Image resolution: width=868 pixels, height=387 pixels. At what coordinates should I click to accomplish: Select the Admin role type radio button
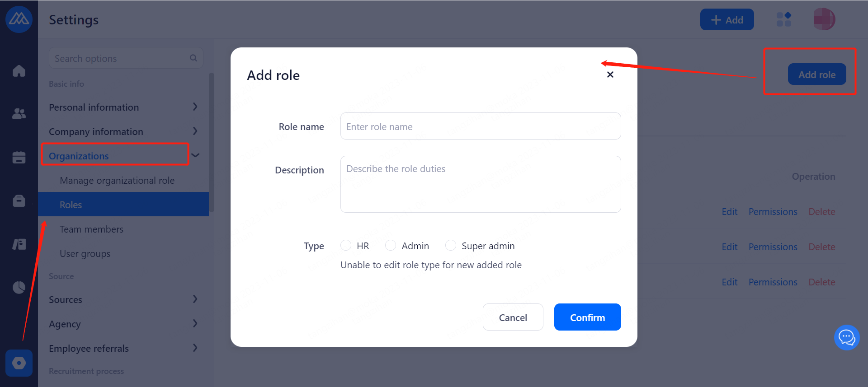pos(391,245)
